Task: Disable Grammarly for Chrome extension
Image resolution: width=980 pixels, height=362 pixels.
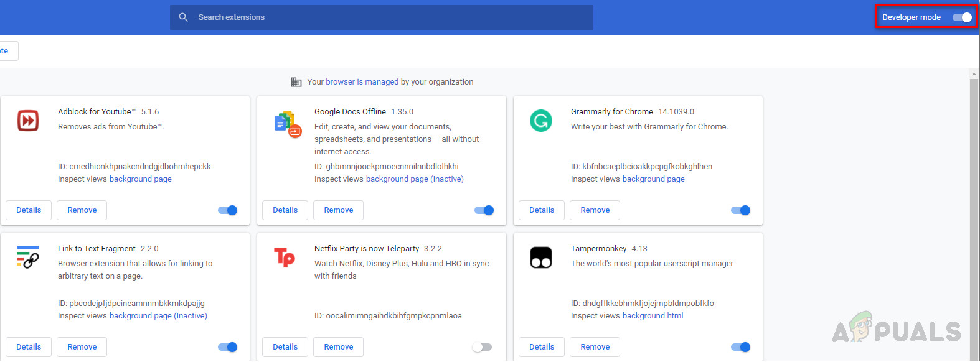Action: tap(741, 210)
